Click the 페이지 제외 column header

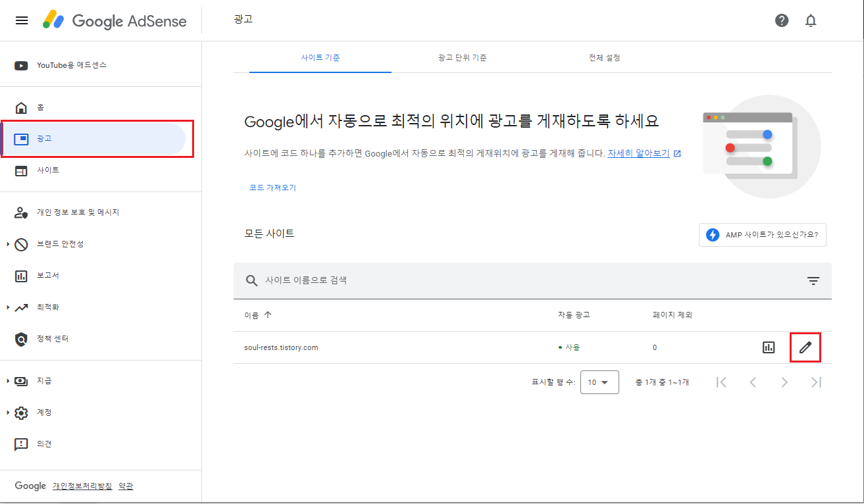pos(673,315)
